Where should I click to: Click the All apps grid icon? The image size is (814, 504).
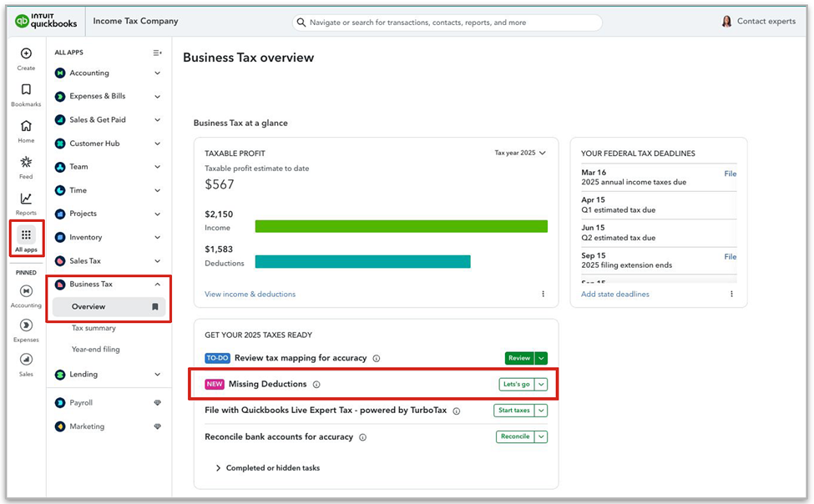[26, 235]
